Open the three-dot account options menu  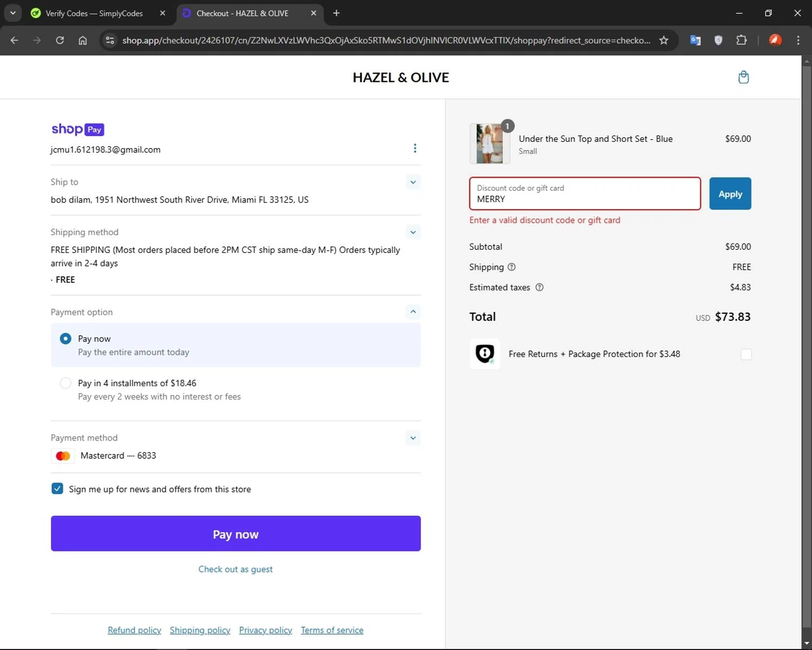point(415,148)
